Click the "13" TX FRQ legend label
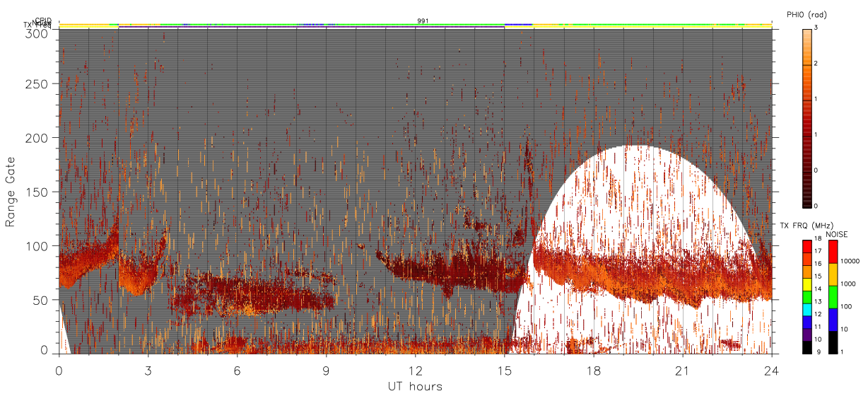The width and height of the screenshot is (868, 401). [819, 302]
